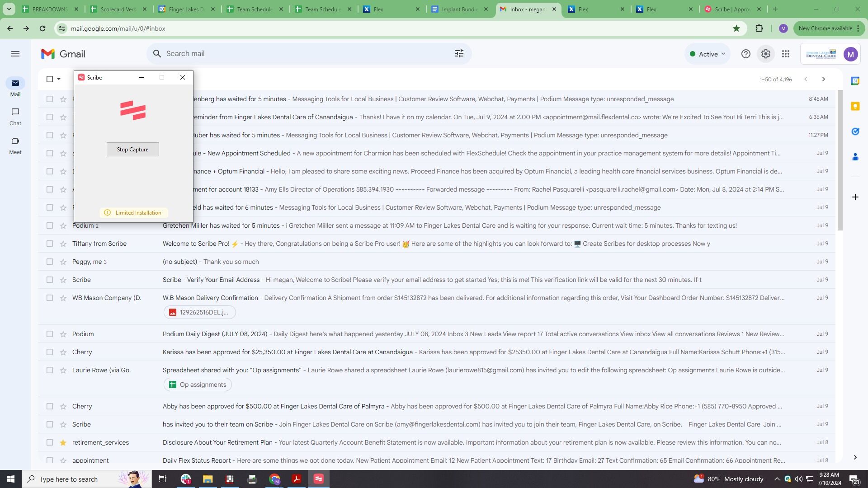The width and height of the screenshot is (868, 488).
Task: Open the select-all dropdown arrow
Action: tap(59, 79)
